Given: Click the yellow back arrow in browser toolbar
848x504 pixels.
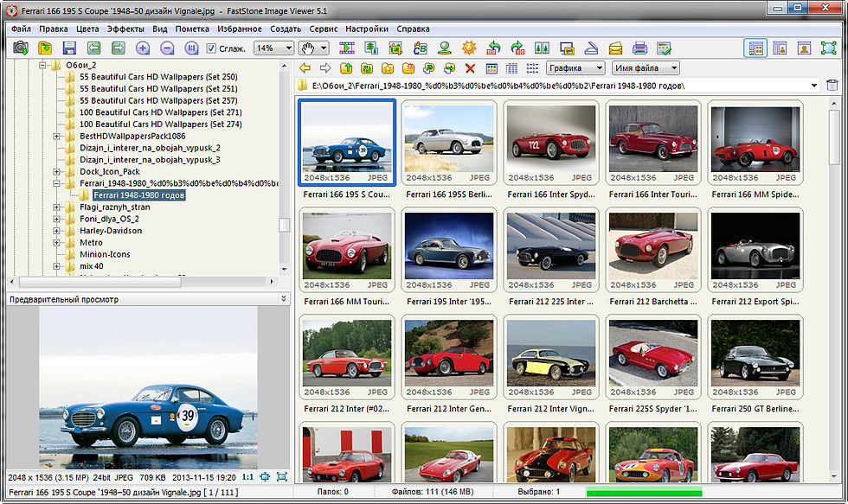Looking at the screenshot, I should coord(305,68).
